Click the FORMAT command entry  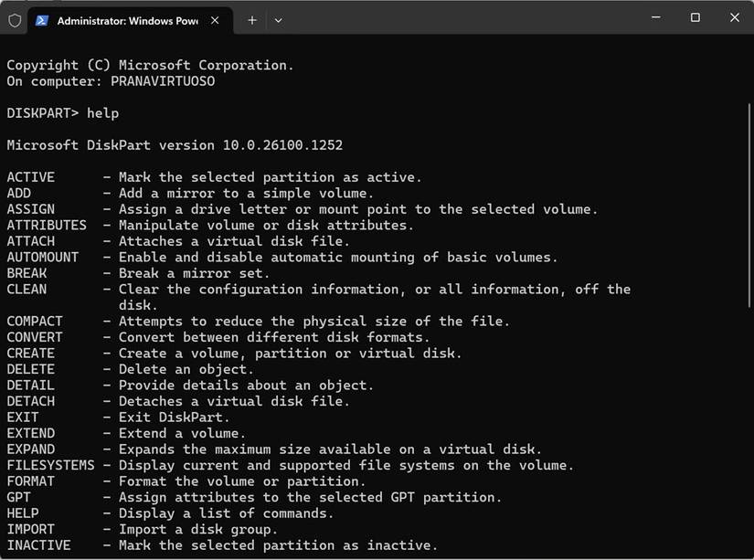(30, 481)
